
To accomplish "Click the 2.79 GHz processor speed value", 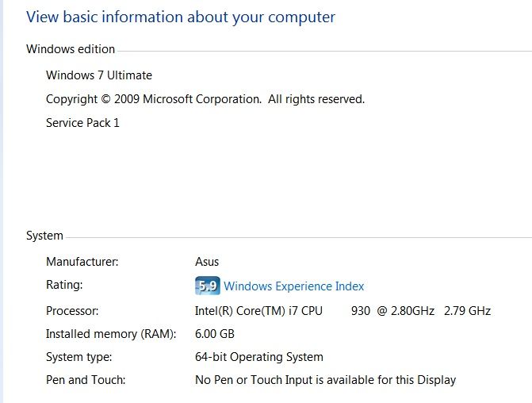I will (467, 311).
